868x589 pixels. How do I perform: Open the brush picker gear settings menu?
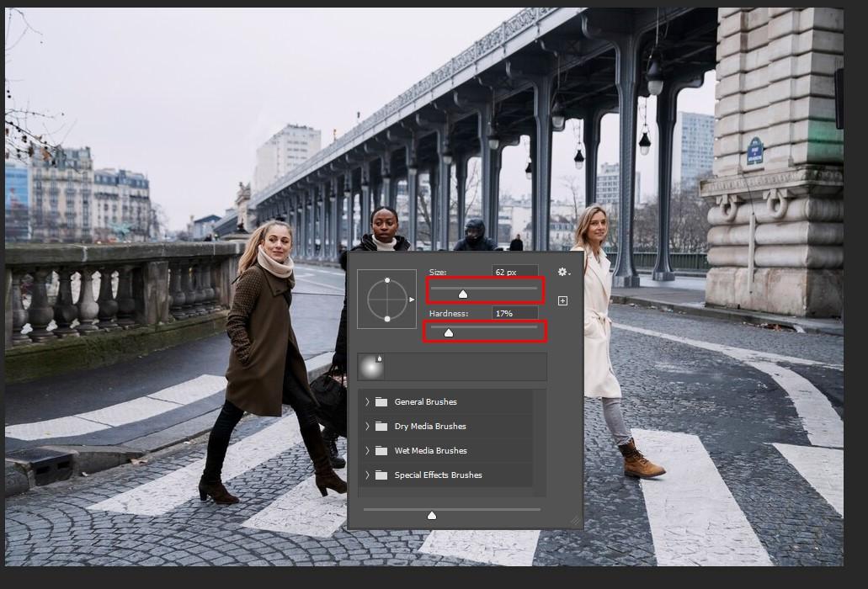pos(563,272)
